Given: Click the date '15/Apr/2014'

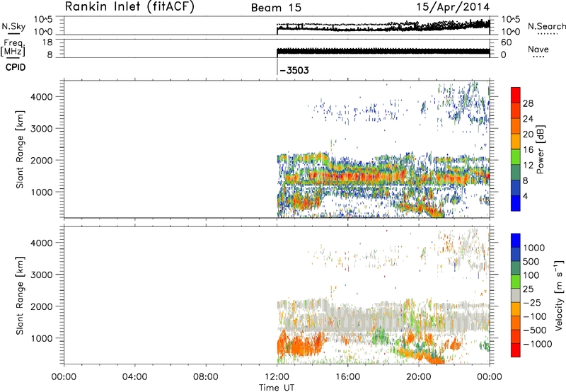Looking at the screenshot, I should click(453, 7).
